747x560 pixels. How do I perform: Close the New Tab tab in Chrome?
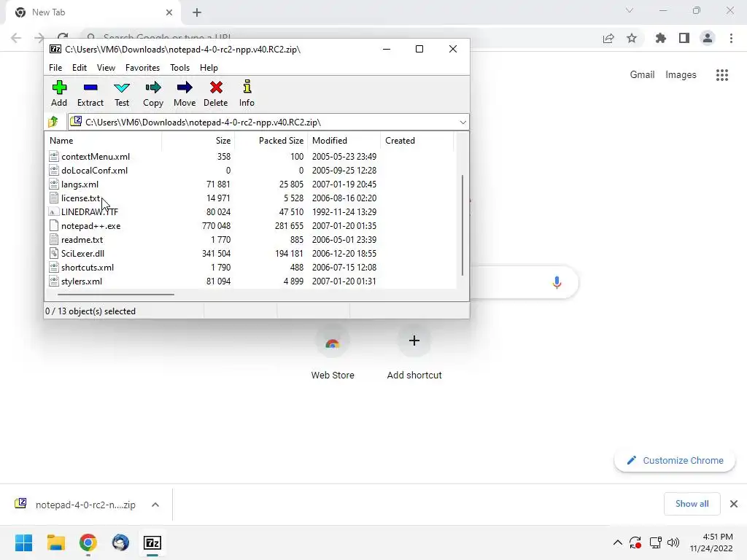[169, 12]
